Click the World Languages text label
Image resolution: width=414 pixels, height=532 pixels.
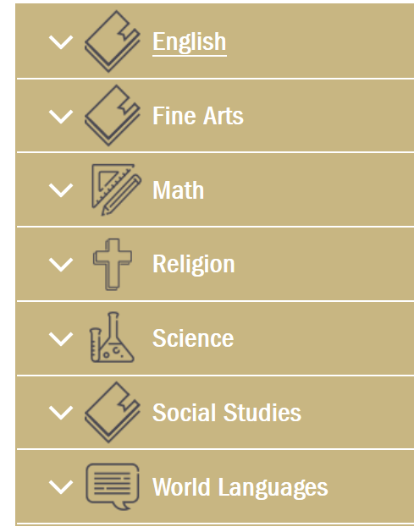tap(240, 488)
